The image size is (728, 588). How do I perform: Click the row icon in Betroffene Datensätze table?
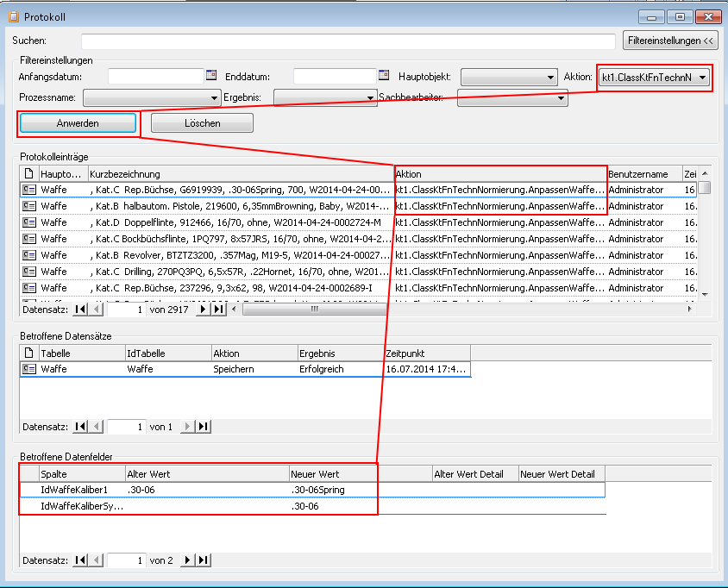point(28,369)
